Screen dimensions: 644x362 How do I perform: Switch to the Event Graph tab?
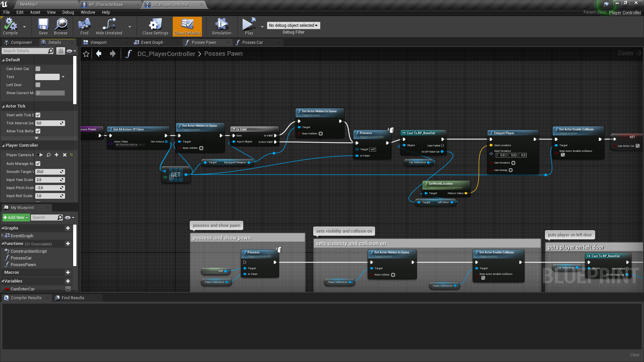point(152,43)
